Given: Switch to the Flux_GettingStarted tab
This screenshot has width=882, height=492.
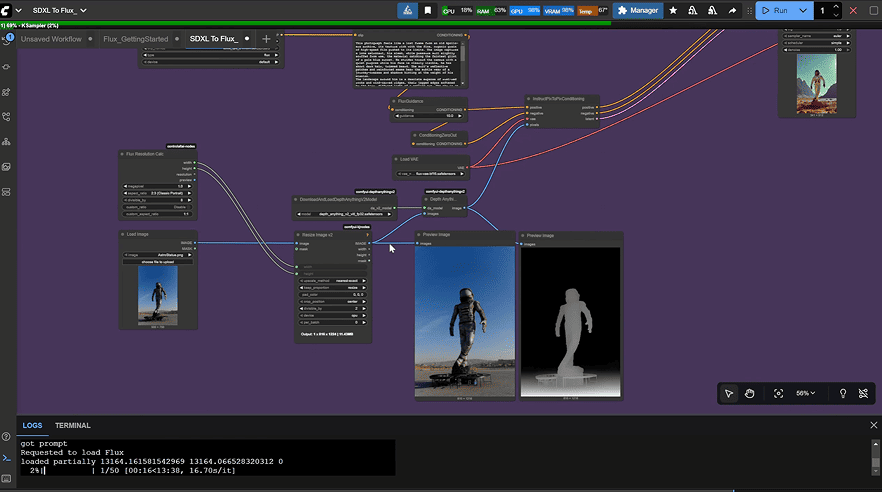Looking at the screenshot, I should coord(135,39).
